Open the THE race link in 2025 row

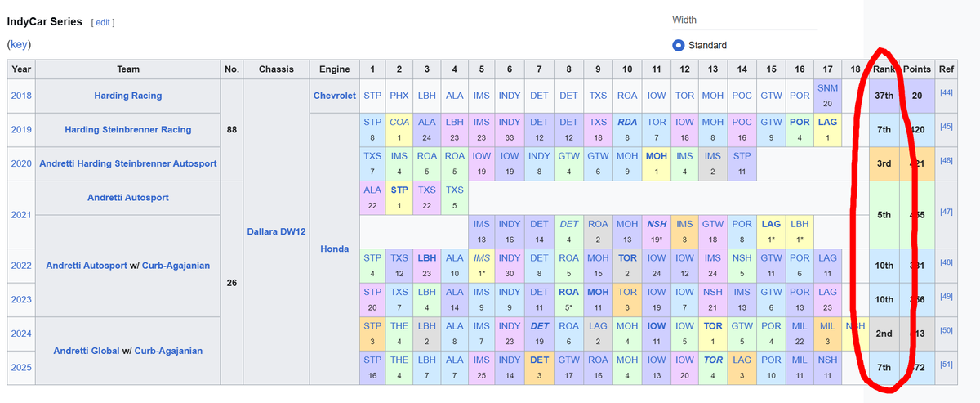(399, 360)
